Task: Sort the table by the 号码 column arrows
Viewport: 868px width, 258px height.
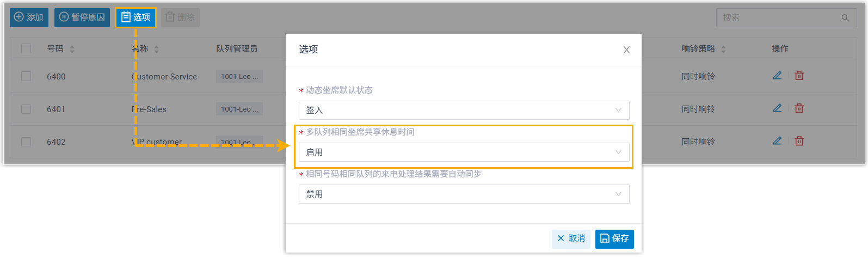Action: [72, 49]
